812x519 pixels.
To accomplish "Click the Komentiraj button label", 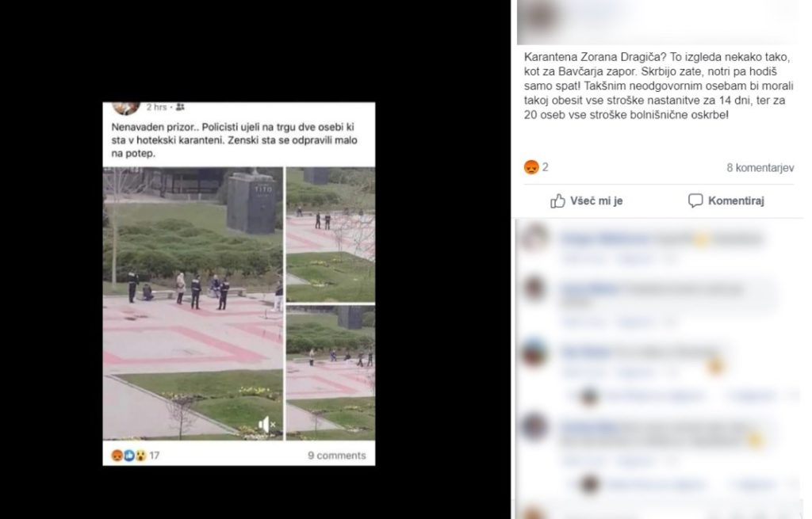I will 736,200.
